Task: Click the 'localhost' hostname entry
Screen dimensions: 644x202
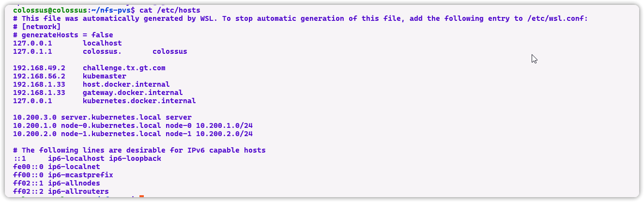Action: pos(102,43)
